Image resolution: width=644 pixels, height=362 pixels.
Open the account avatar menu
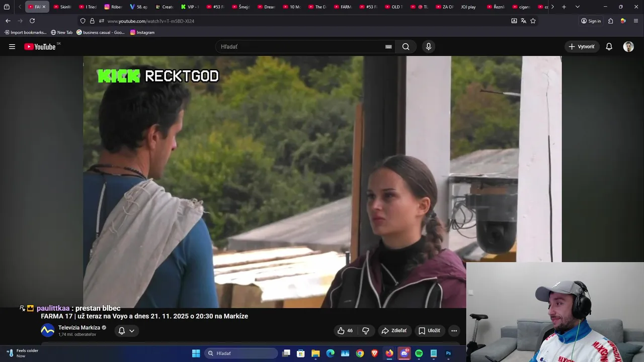[x=628, y=47]
